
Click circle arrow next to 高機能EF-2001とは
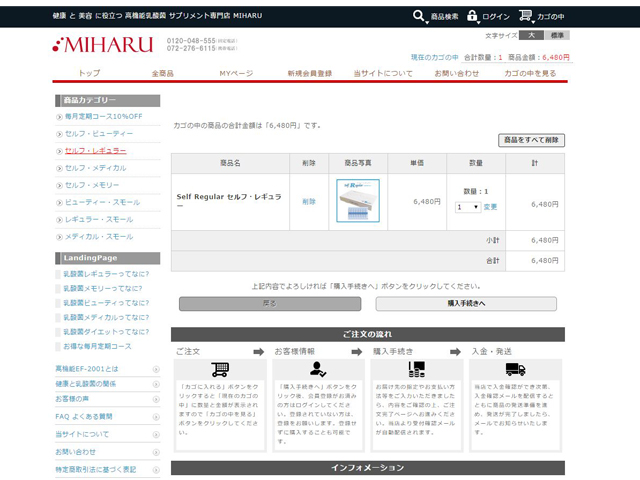pyautogui.click(x=156, y=369)
